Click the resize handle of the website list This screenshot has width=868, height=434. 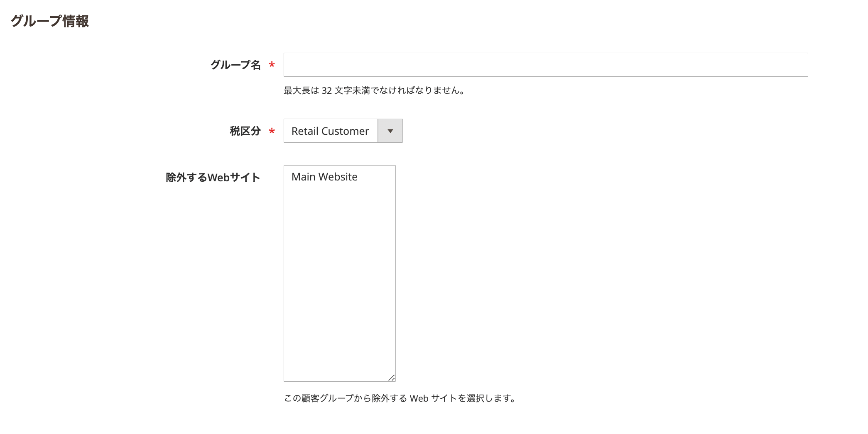392,377
